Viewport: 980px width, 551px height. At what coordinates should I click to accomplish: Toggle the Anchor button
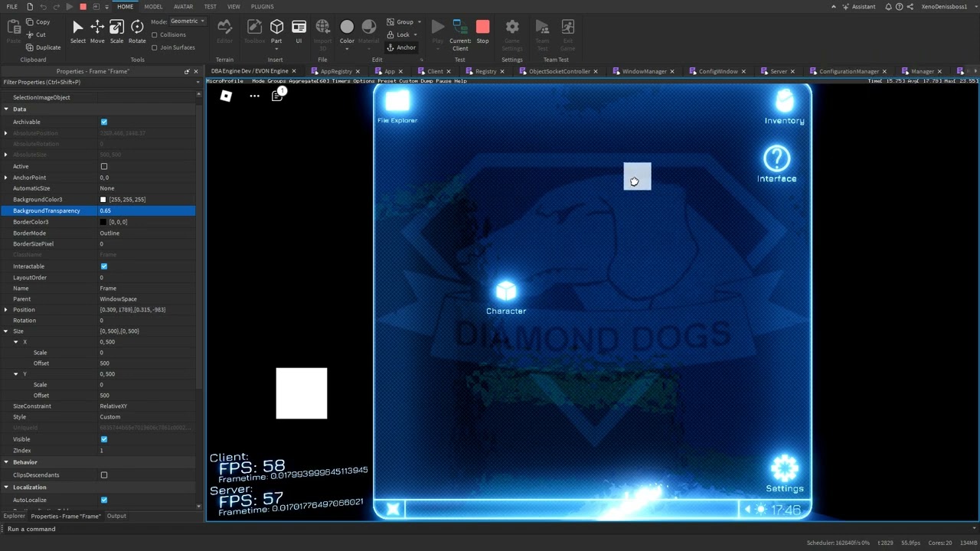pyautogui.click(x=401, y=47)
